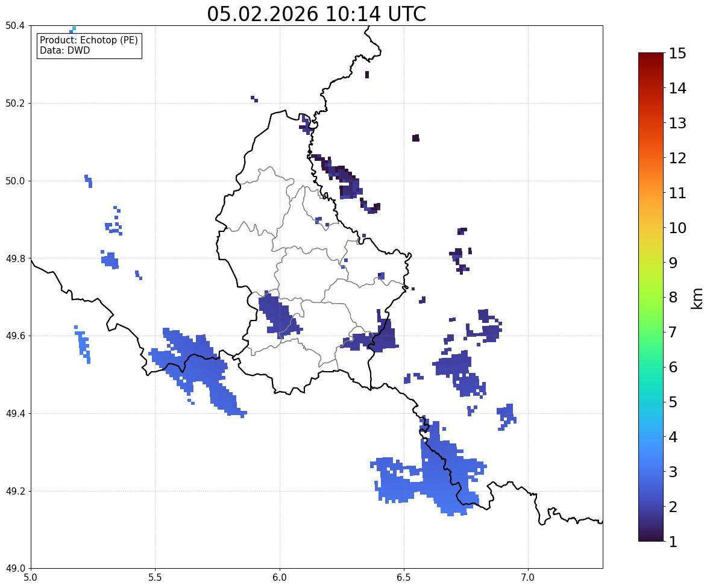Click the longitude tick label 5.5
710x588 pixels.
coord(155,578)
